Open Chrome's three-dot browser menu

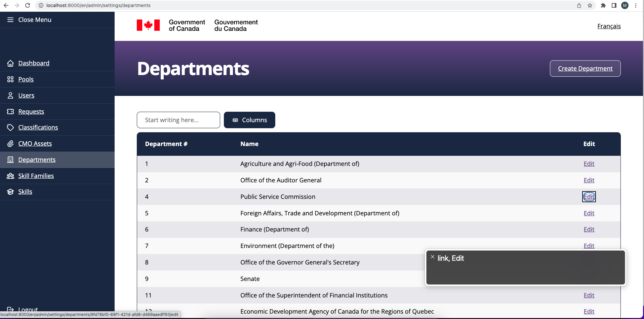(x=636, y=5)
